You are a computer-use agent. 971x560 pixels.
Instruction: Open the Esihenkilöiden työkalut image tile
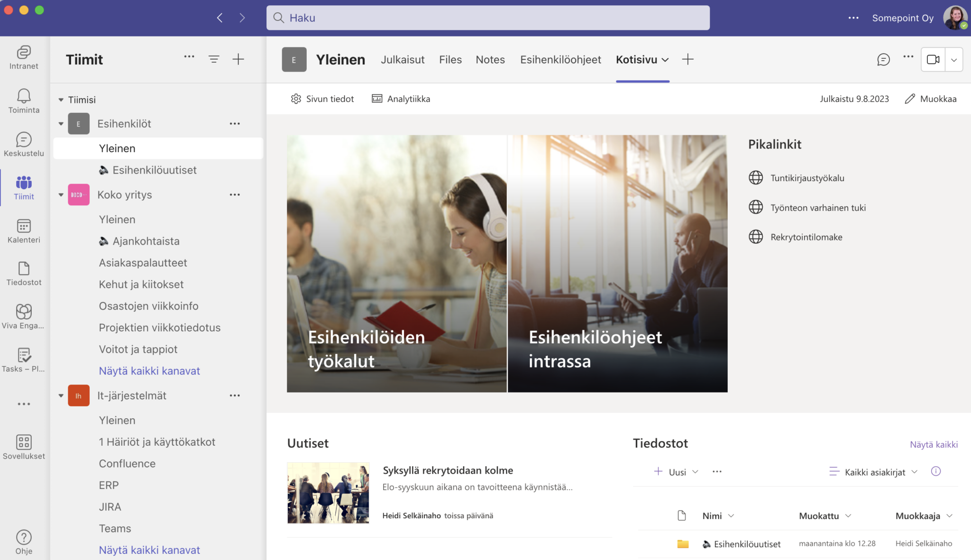397,264
